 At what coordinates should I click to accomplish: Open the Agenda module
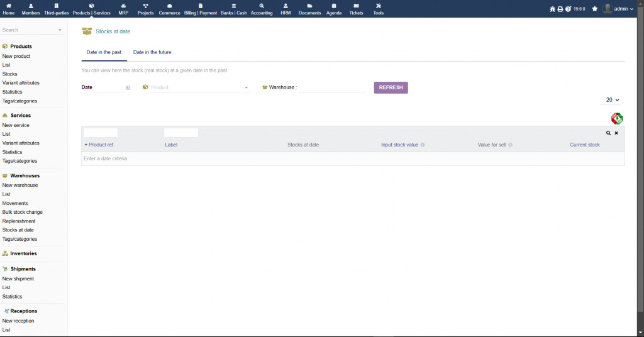point(334,9)
